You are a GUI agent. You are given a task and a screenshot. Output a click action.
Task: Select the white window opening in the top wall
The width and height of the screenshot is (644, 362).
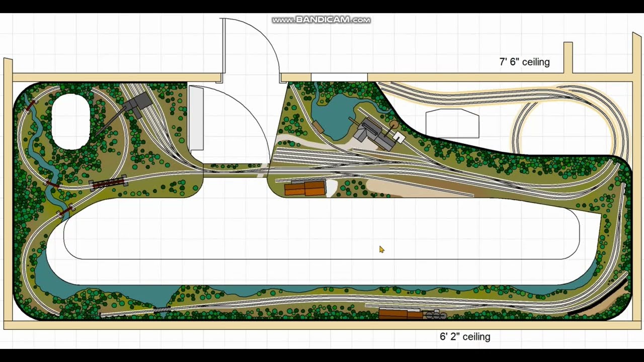[x=339, y=77]
